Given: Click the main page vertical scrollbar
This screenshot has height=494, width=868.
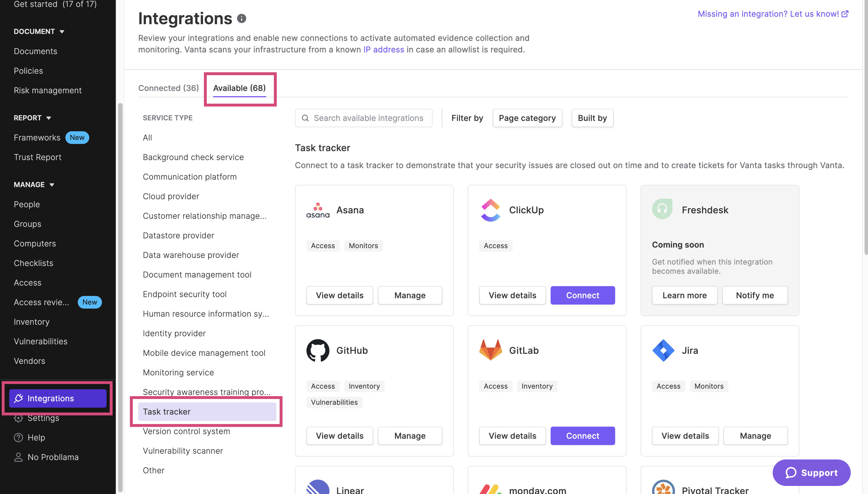Looking at the screenshot, I should click(x=865, y=127).
